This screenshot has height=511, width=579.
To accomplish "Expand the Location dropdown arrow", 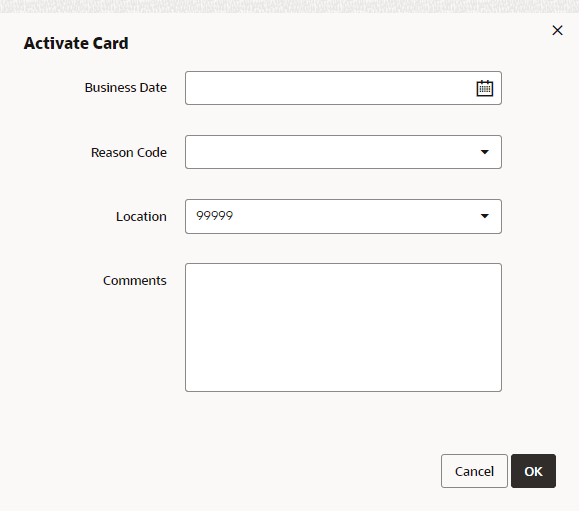I will [484, 216].
